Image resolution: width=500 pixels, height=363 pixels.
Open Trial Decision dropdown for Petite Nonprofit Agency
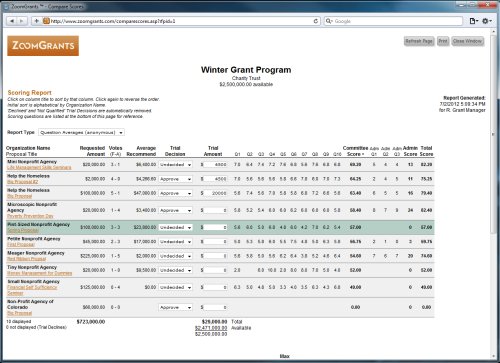[x=175, y=242]
